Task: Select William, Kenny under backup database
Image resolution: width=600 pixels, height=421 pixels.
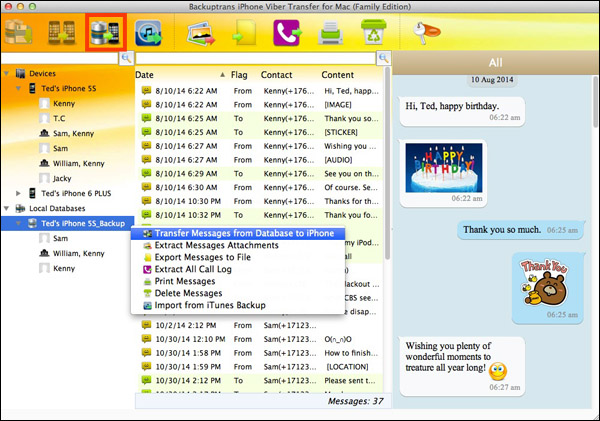Action: pyautogui.click(x=78, y=253)
